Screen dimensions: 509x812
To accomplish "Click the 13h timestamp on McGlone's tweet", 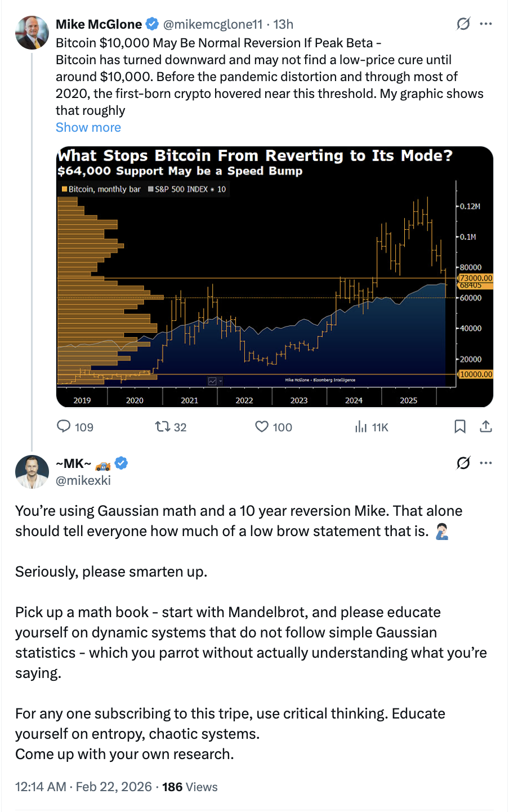I will point(284,24).
